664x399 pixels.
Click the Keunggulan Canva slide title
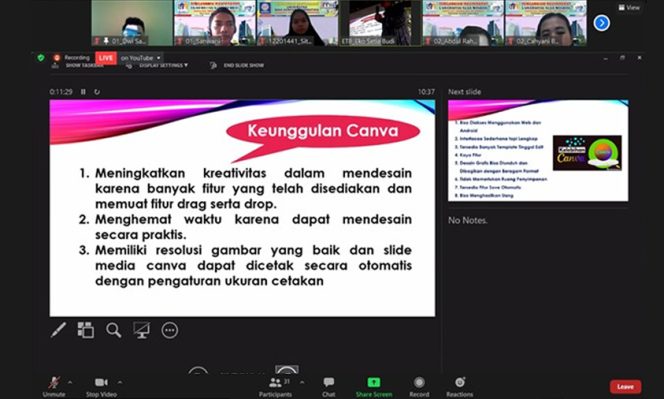[x=323, y=130]
